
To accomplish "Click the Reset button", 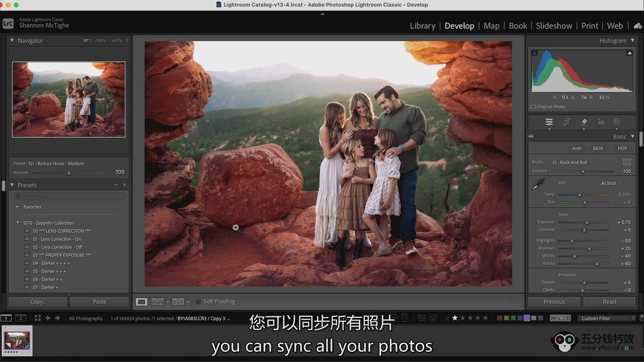I will click(x=610, y=302).
